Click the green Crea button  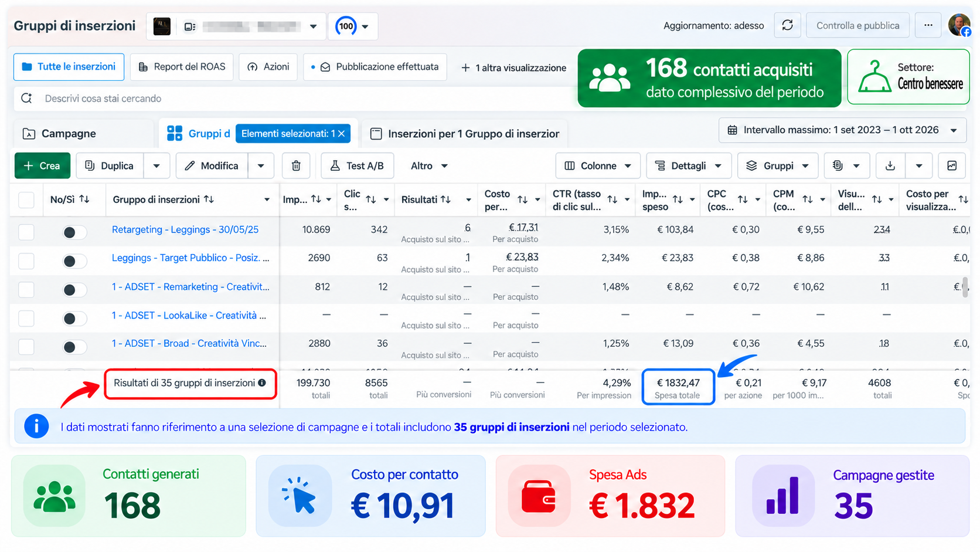(42, 166)
